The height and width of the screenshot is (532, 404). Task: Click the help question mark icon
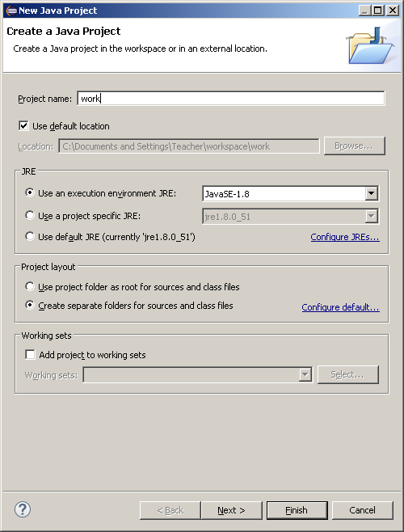[23, 509]
